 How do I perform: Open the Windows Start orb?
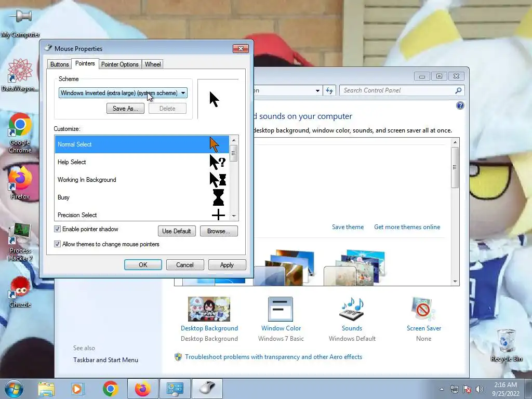coord(14,389)
